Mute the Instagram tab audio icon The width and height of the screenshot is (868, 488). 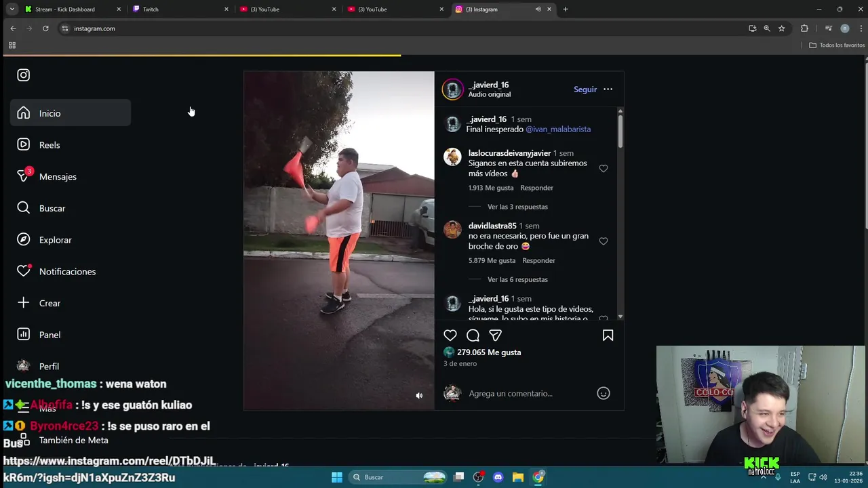pos(538,9)
